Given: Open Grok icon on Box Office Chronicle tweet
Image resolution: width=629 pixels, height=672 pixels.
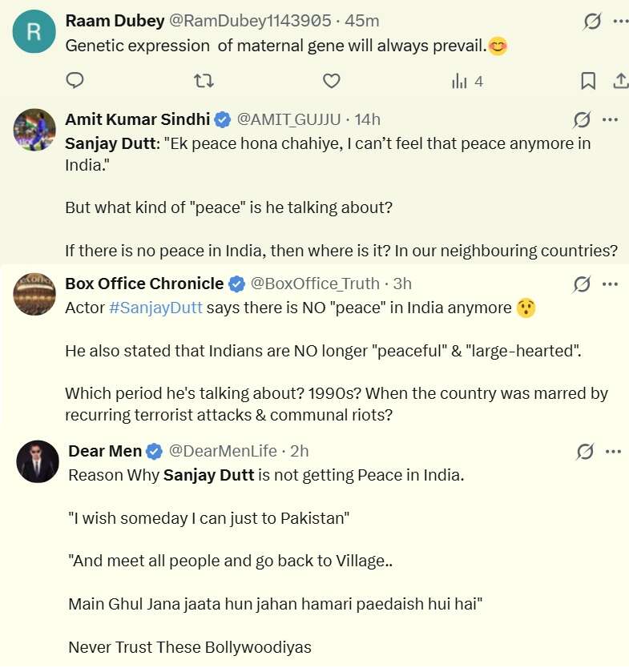Looking at the screenshot, I should pyautogui.click(x=582, y=284).
